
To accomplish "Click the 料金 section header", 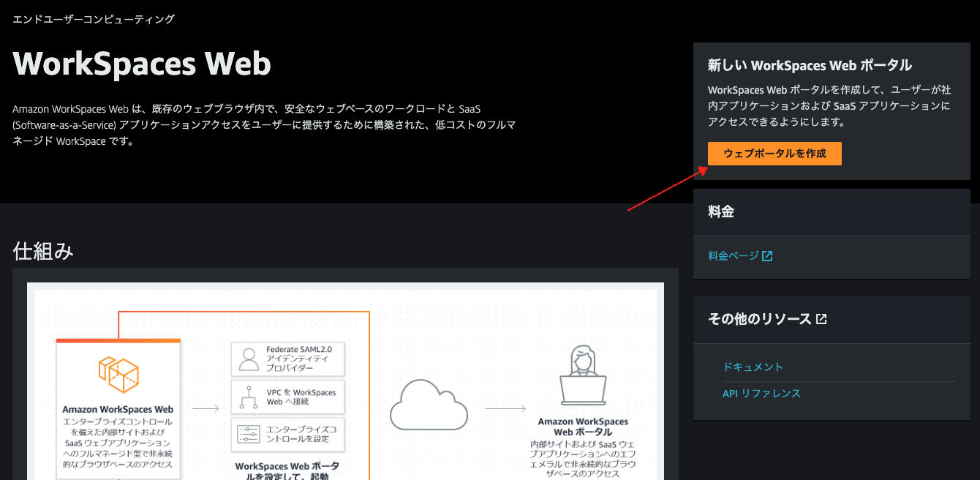I will click(720, 211).
